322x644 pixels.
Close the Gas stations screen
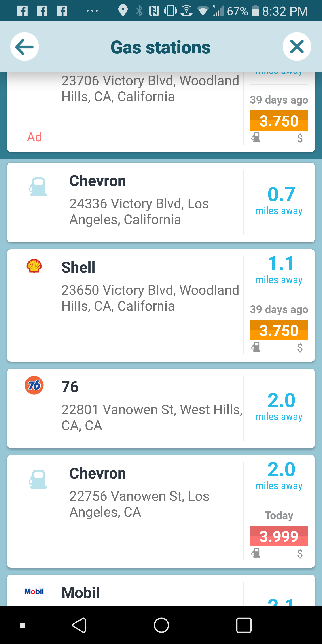point(297,47)
